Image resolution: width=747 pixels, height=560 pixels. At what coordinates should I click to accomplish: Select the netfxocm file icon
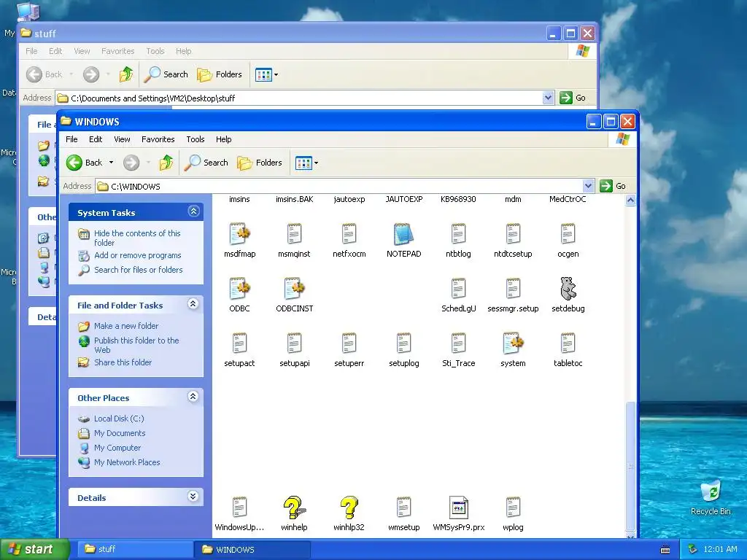[x=349, y=234]
